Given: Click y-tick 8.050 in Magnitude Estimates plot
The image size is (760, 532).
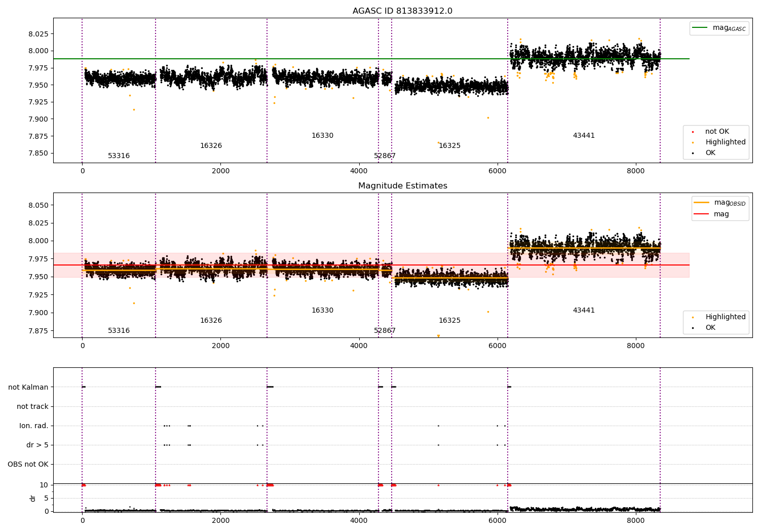Looking at the screenshot, I should click(38, 206).
